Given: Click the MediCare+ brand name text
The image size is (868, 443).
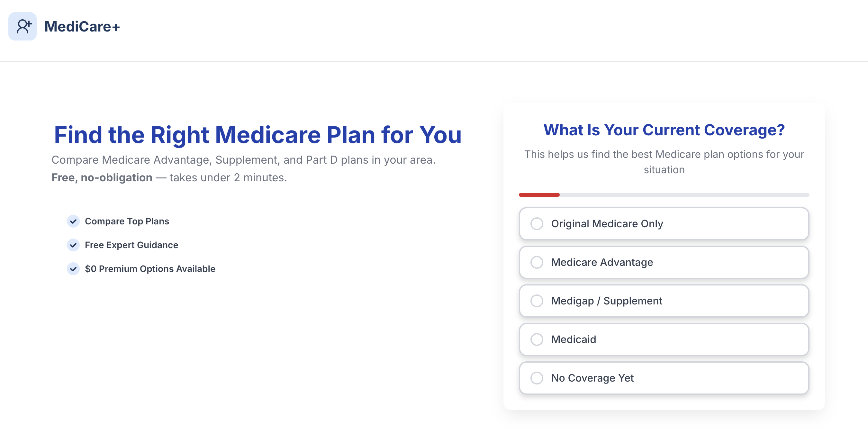Looking at the screenshot, I should pyautogui.click(x=82, y=27).
